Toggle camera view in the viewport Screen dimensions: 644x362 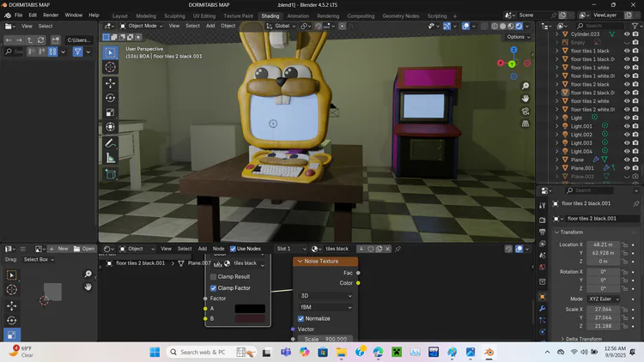click(x=526, y=112)
